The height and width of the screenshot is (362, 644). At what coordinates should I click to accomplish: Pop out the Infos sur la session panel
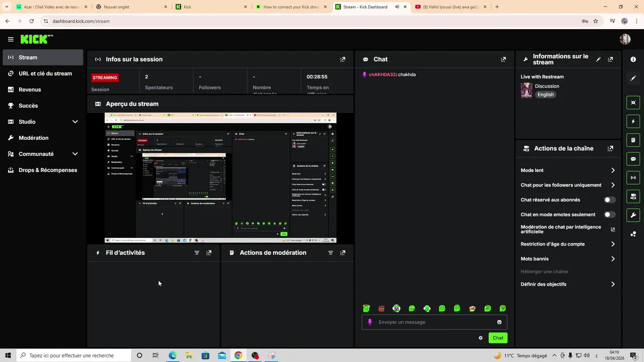[343, 59]
